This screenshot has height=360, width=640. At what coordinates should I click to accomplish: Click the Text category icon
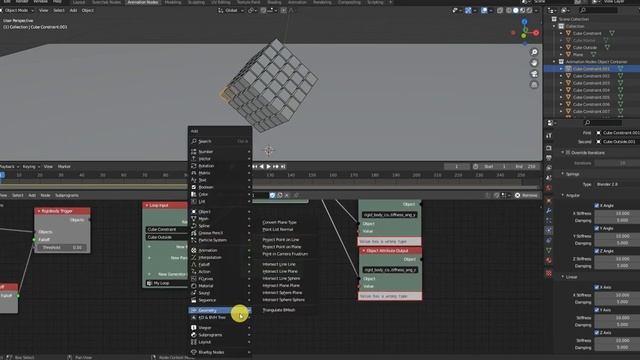pyautogui.click(x=194, y=180)
